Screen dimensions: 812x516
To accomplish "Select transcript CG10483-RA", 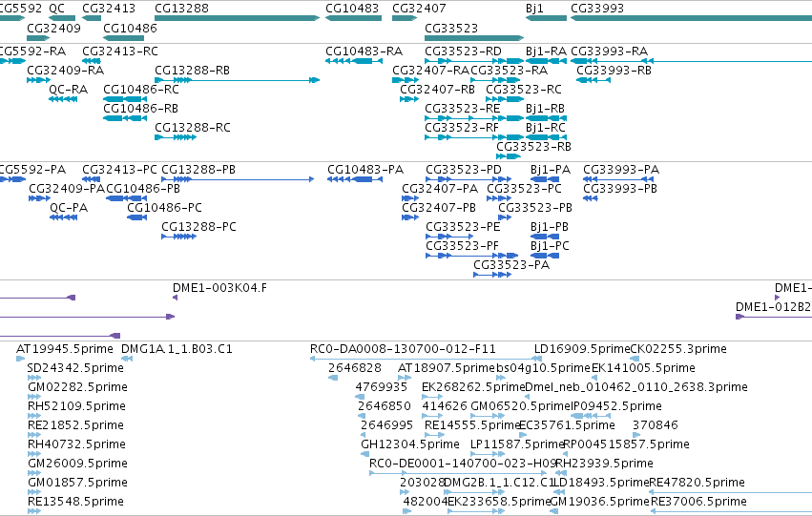I will pyautogui.click(x=354, y=61).
